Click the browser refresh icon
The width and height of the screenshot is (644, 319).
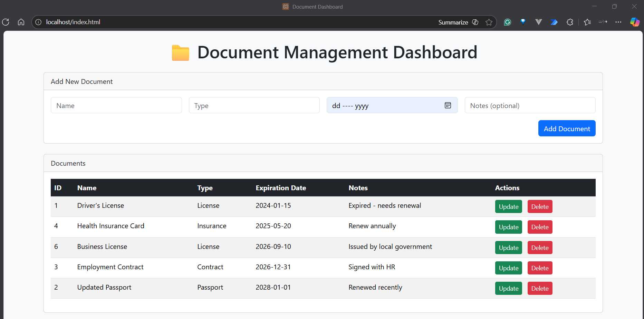point(6,22)
